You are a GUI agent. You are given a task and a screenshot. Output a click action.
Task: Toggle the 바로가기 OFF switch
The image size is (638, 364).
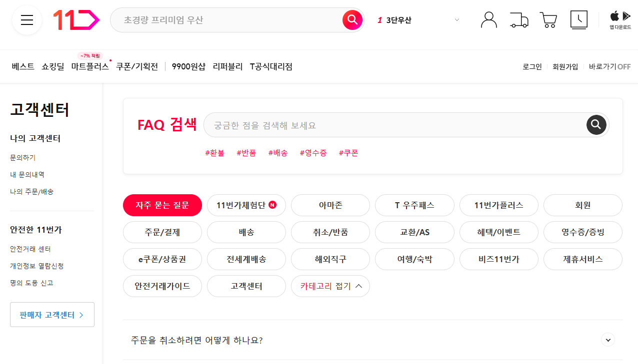[609, 67]
